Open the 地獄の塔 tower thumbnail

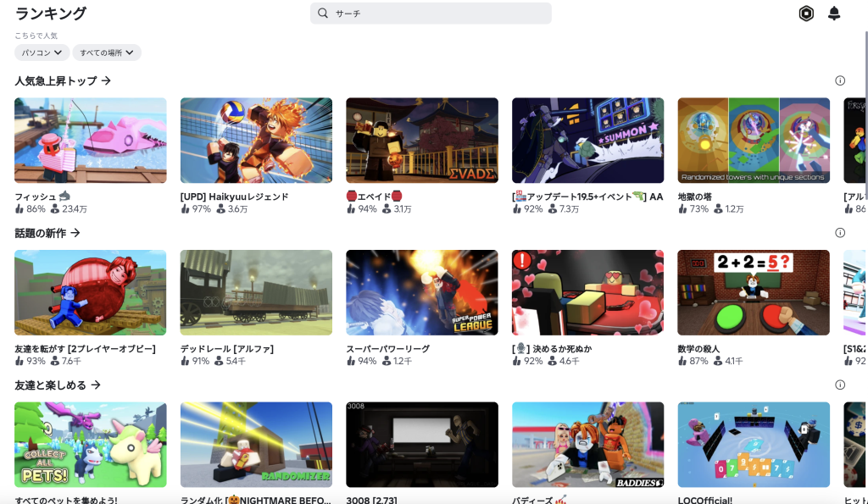point(754,141)
